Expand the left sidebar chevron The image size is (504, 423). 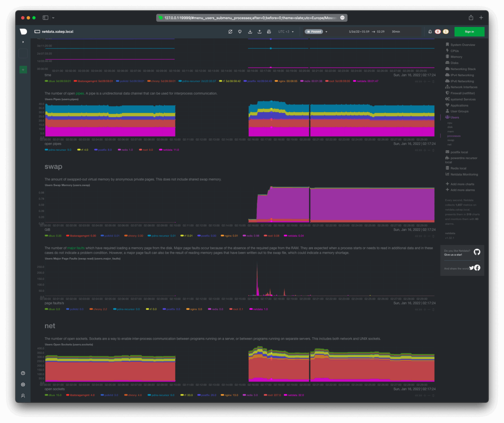coord(23,42)
